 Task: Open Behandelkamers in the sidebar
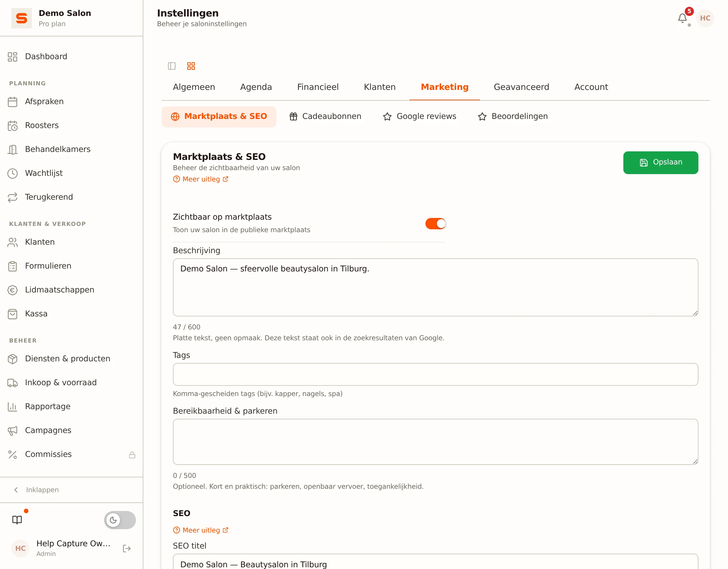(71, 149)
